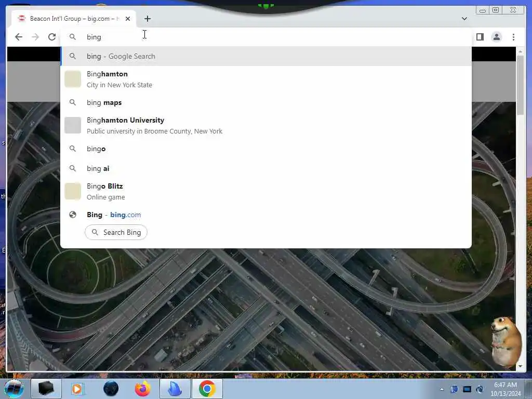The image size is (532, 399).
Task: Select 'bing - Google Search' suggestion
Action: click(266, 56)
